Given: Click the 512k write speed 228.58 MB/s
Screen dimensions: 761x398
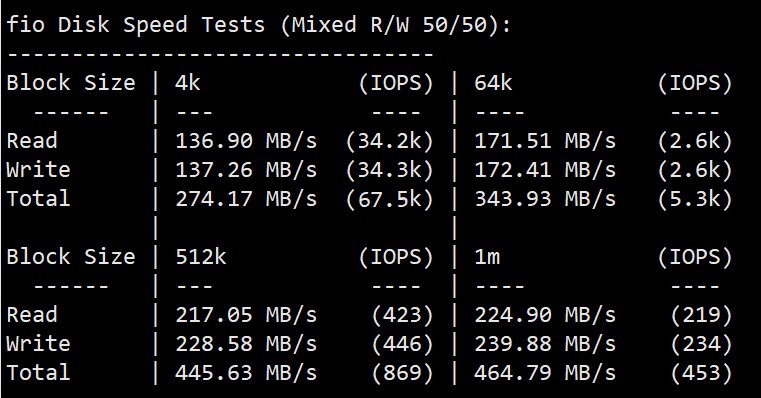Looking at the screenshot, I should tap(246, 344).
